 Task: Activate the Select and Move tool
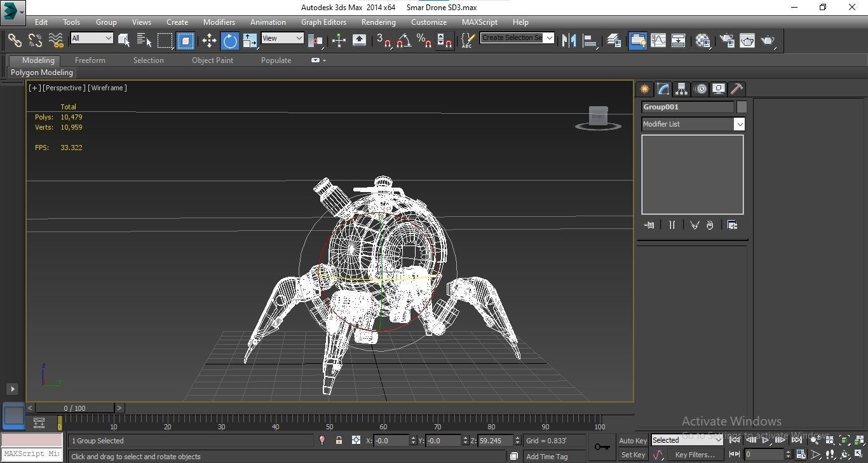pos(209,40)
